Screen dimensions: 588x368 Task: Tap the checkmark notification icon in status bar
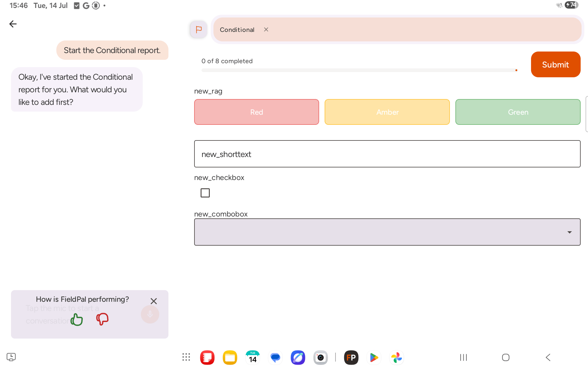click(x=77, y=6)
